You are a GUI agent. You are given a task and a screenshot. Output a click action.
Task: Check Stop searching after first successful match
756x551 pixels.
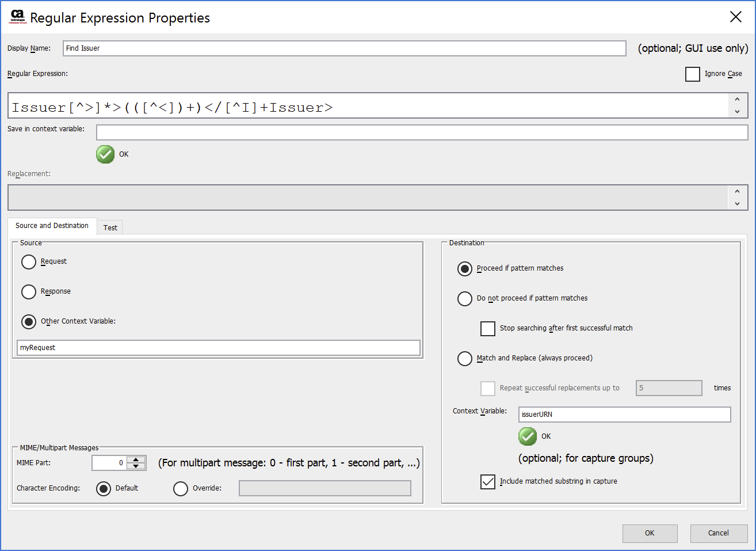pos(488,328)
